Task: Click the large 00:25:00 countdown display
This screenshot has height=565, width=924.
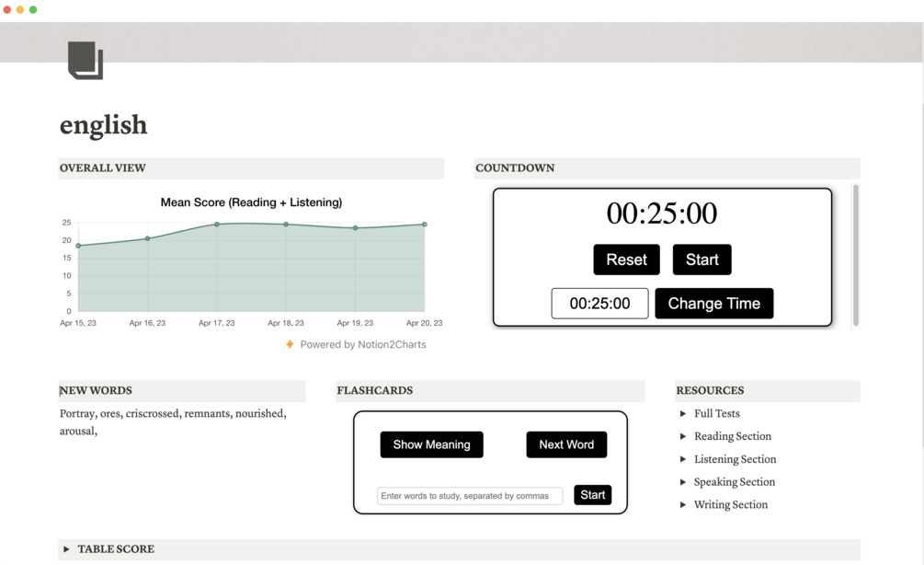Action: coord(662,213)
